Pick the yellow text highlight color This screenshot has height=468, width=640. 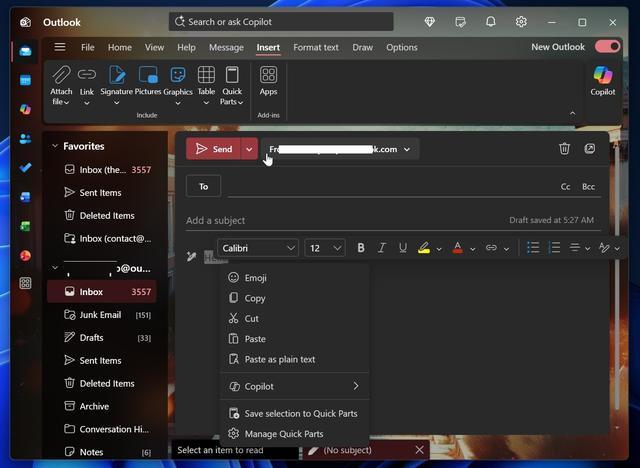click(424, 248)
